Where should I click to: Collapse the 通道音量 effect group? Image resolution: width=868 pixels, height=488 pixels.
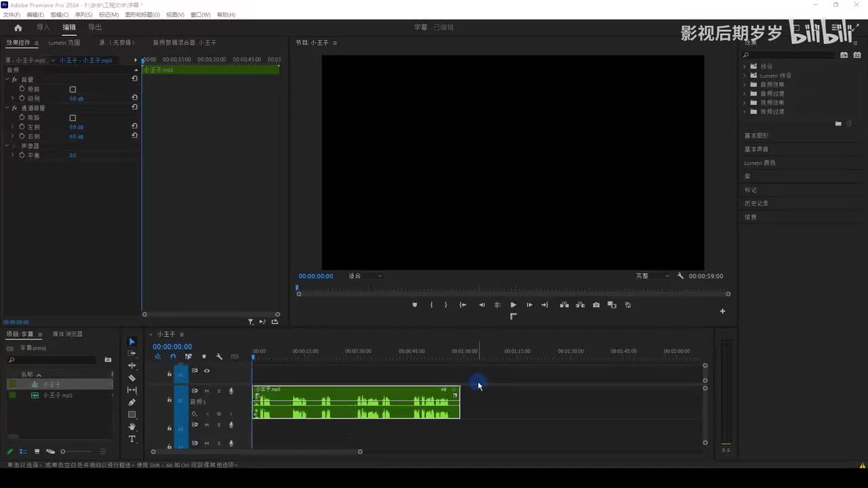pyautogui.click(x=7, y=108)
